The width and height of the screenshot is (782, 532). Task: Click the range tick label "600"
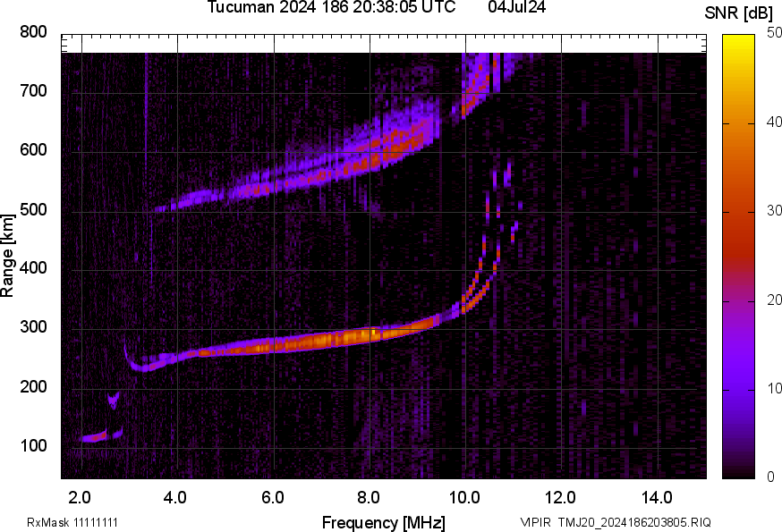[x=33, y=150]
